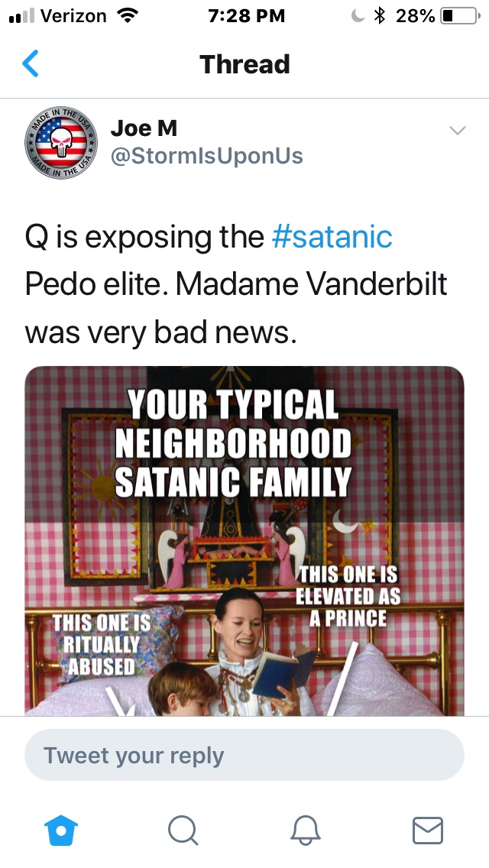
Task: Tap the tweet text about Madame Vanderbilt
Action: pyautogui.click(x=235, y=284)
